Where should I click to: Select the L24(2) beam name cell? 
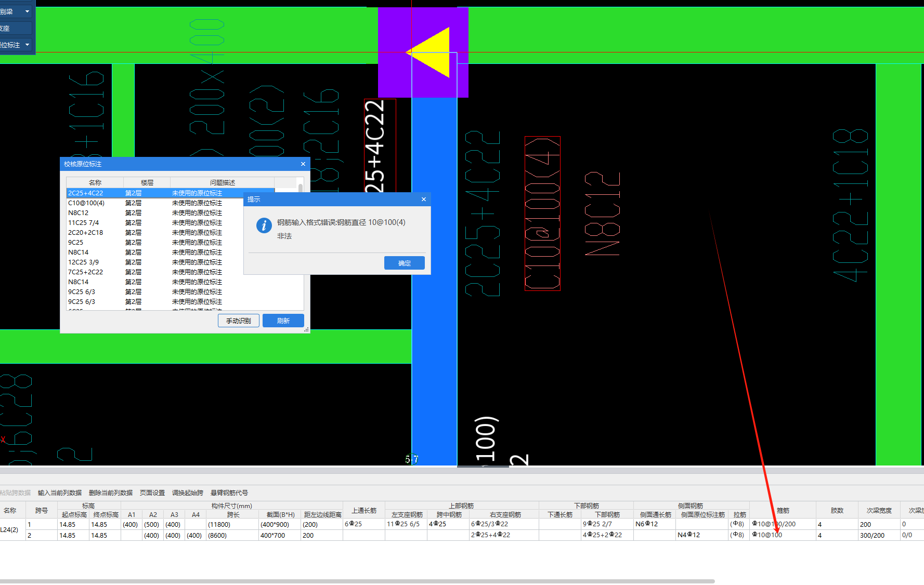tap(12, 530)
